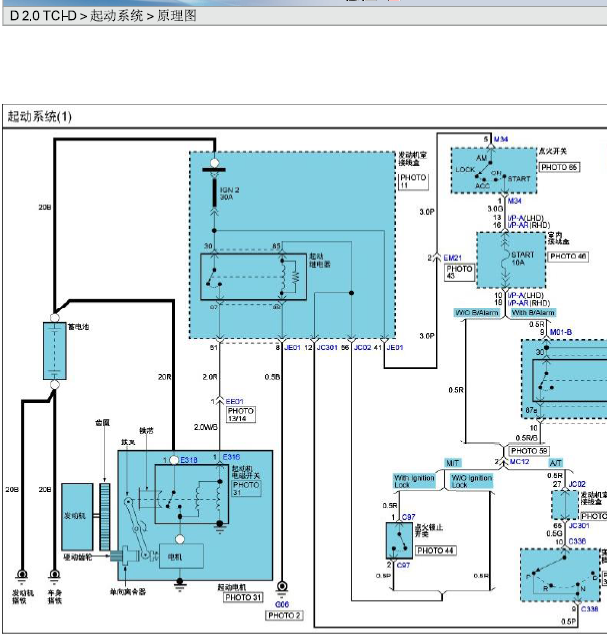Click the C97 label at pin 1
Image resolution: width=607 pixels, height=635 pixels.
409,517
